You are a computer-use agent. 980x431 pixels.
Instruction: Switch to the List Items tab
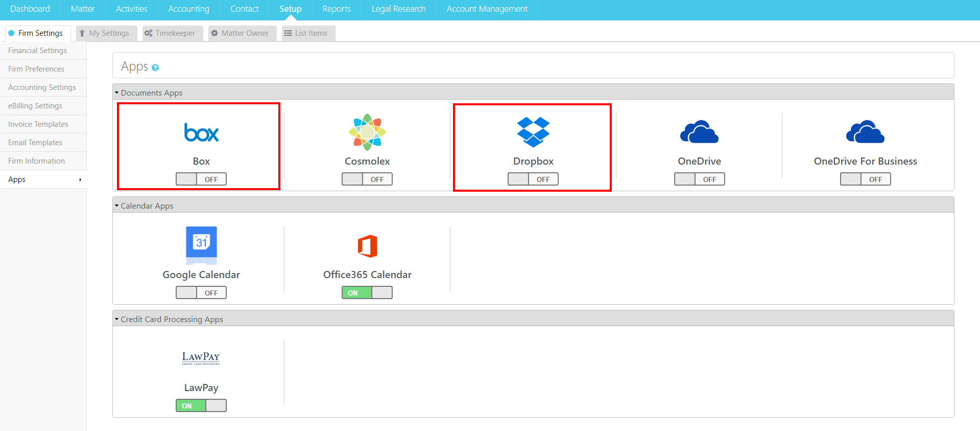click(308, 33)
